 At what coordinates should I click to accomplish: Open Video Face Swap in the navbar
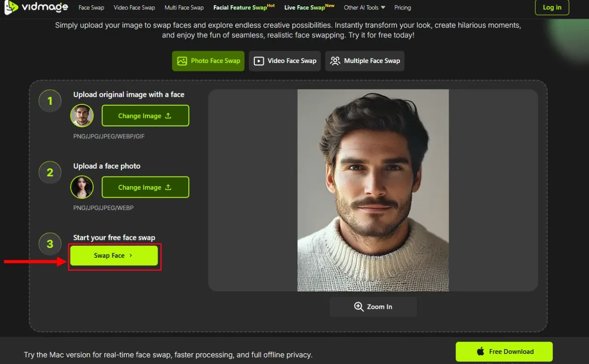134,7
